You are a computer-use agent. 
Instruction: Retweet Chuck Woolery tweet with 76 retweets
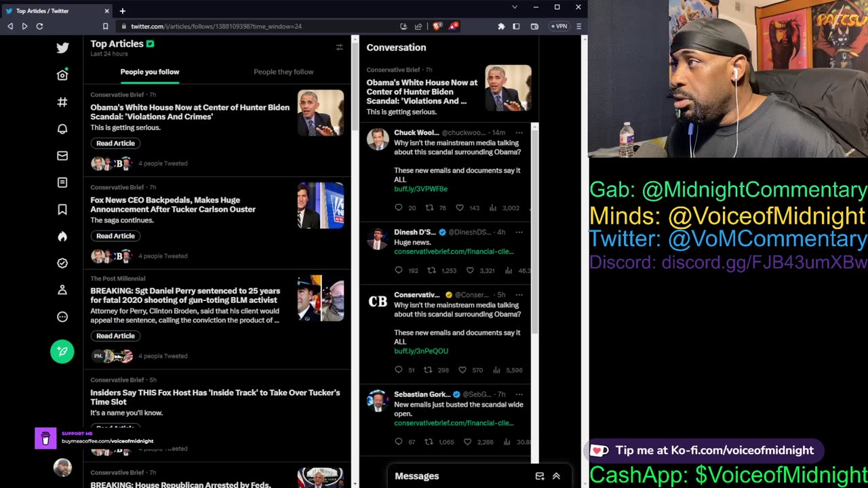tap(429, 208)
